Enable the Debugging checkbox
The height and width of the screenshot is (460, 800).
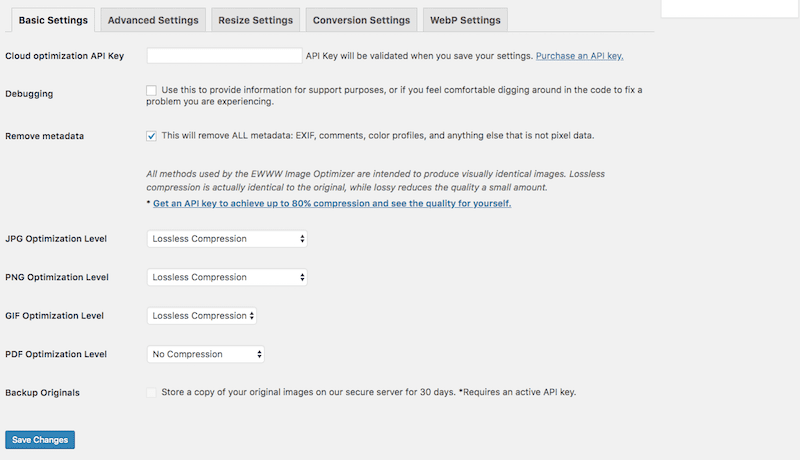152,90
